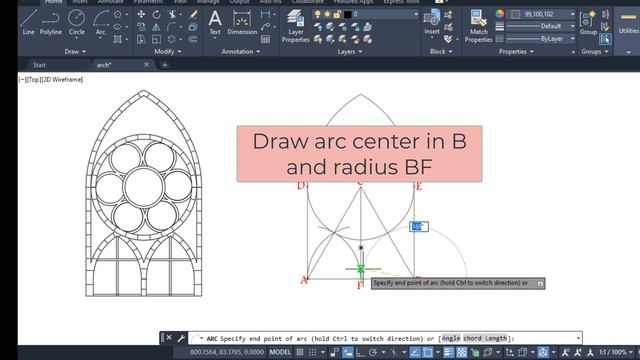The image size is (640, 360).
Task: Click the Offset tool icon
Action: pos(193,40)
